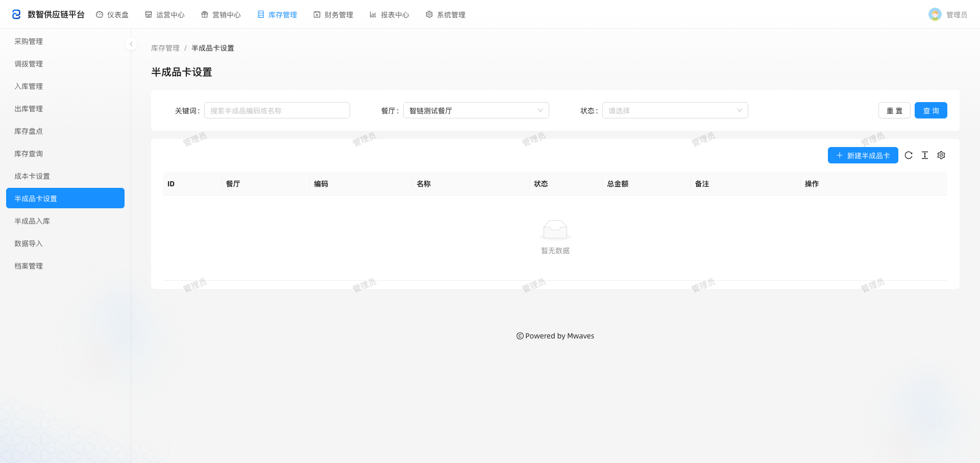The width and height of the screenshot is (980, 463).
Task: Go to 成本卡设置 in sidebar
Action: 65,176
